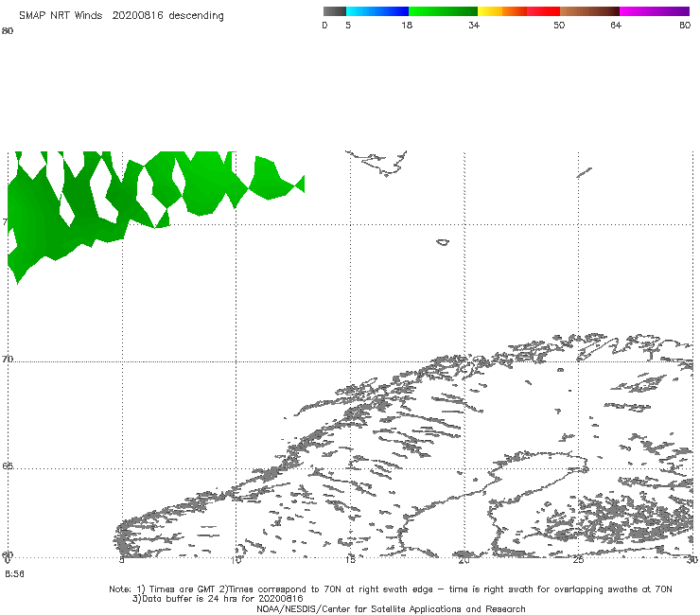
Task: Click the longitude label '15' on bottom axis
Action: coord(350,559)
